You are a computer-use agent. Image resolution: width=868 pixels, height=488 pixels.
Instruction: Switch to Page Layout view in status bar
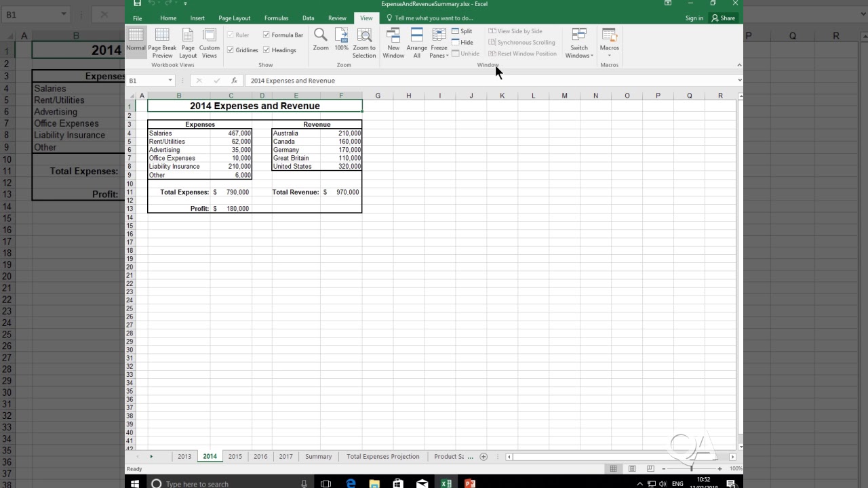[x=632, y=468]
